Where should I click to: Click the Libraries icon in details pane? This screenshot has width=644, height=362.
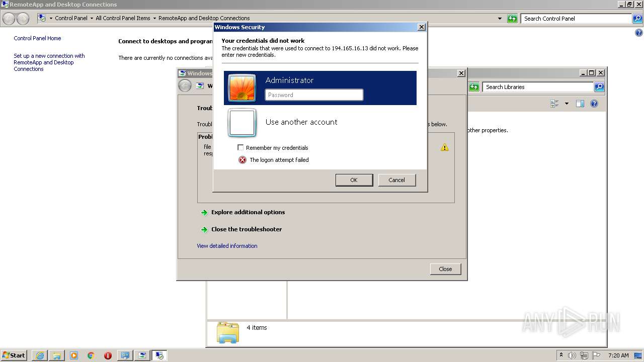(x=227, y=332)
